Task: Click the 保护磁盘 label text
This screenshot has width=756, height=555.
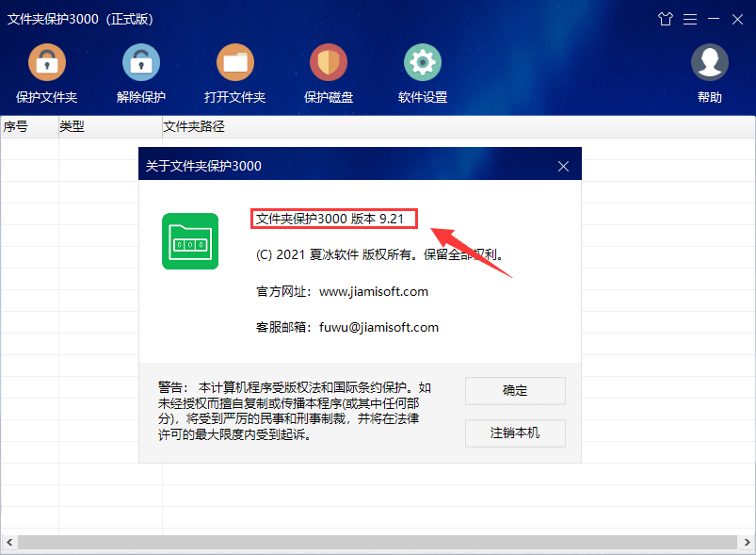Action: 329,97
